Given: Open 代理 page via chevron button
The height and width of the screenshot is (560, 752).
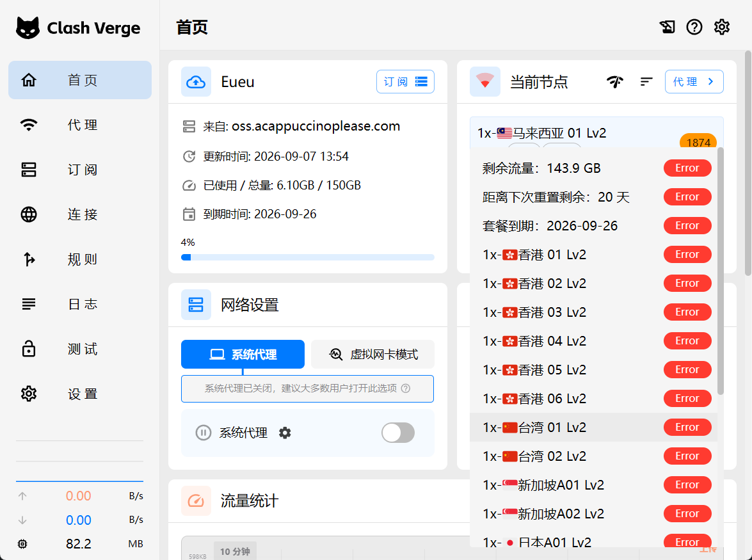Looking at the screenshot, I should [x=694, y=82].
